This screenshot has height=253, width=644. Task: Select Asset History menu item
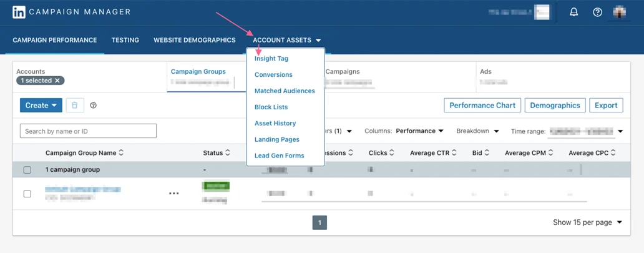pyautogui.click(x=275, y=123)
